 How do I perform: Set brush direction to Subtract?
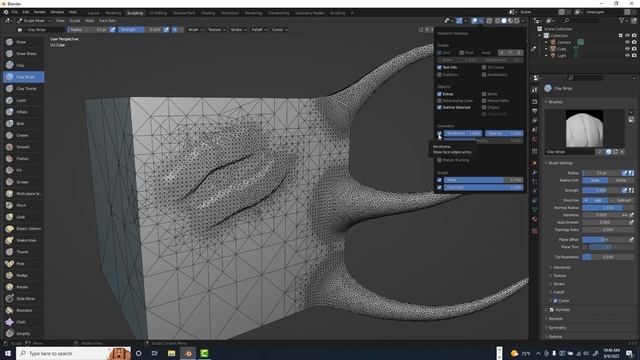click(x=622, y=200)
